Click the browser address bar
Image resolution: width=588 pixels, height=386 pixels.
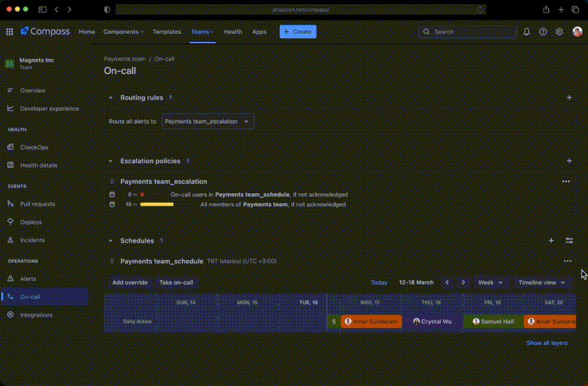[301, 10]
